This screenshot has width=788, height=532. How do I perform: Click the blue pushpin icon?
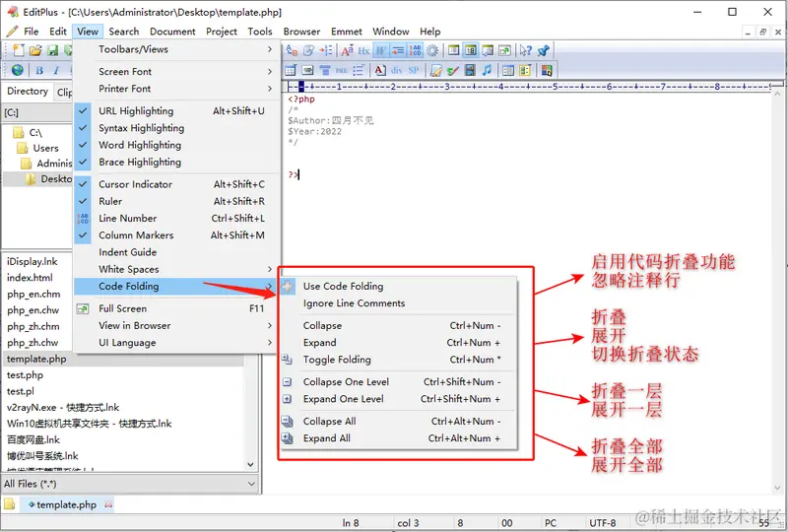(x=544, y=50)
